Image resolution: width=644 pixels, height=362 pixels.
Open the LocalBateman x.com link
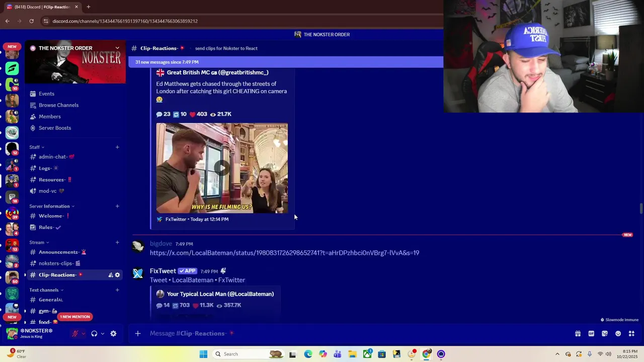coord(284,253)
